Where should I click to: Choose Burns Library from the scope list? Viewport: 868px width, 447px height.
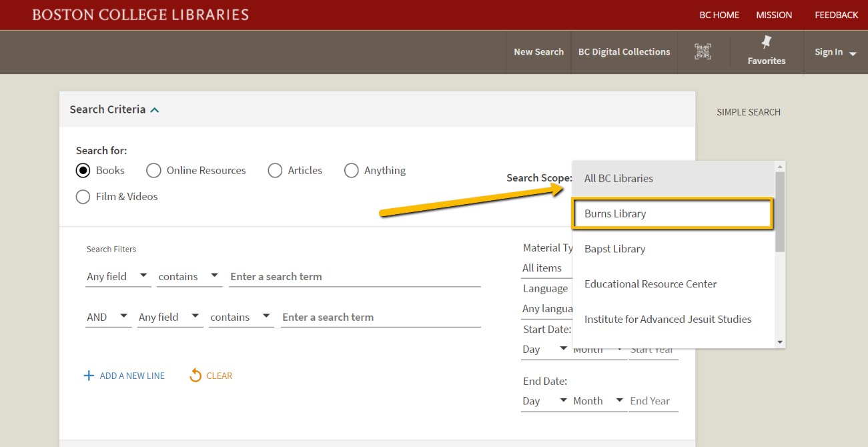coord(673,214)
